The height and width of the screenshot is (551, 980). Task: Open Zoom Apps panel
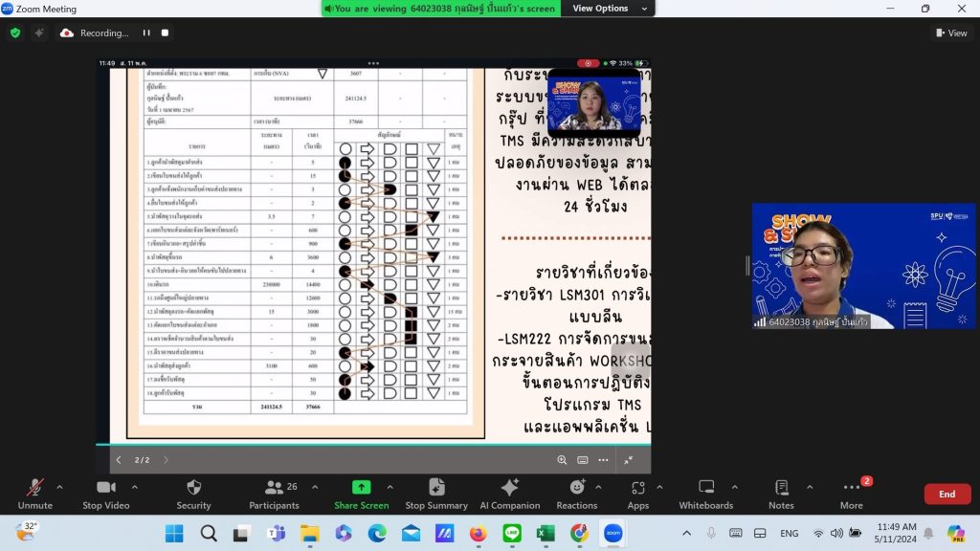pyautogui.click(x=638, y=494)
